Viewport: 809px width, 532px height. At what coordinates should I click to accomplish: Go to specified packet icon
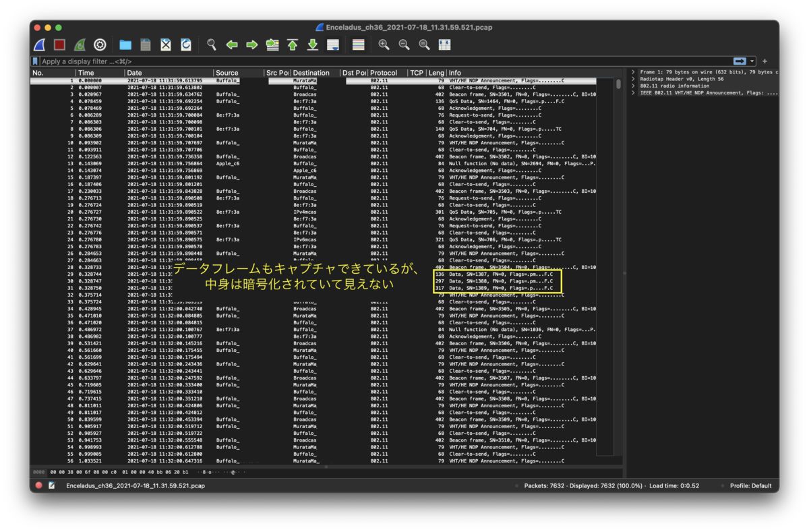(272, 45)
